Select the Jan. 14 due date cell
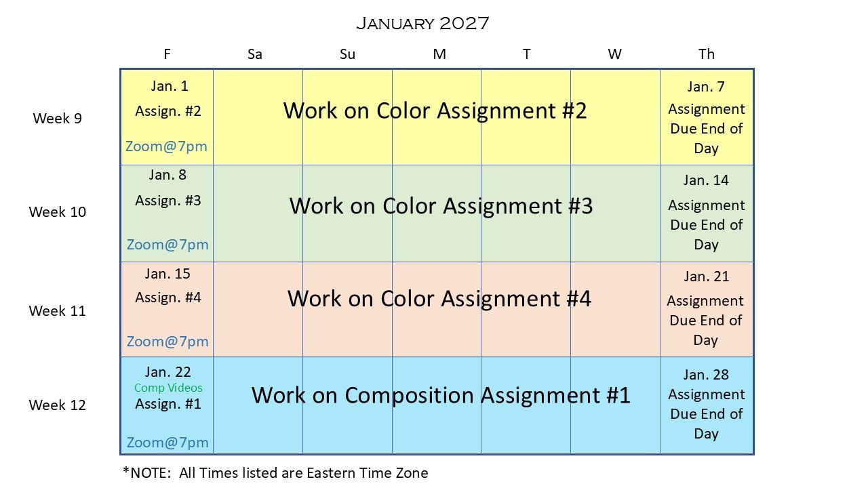This screenshot has width=868, height=488. point(707,213)
